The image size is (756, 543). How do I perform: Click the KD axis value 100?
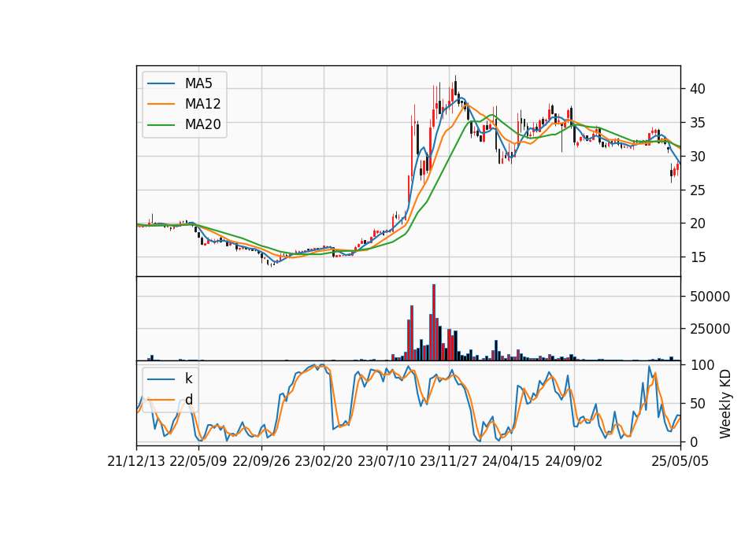tap(702, 365)
